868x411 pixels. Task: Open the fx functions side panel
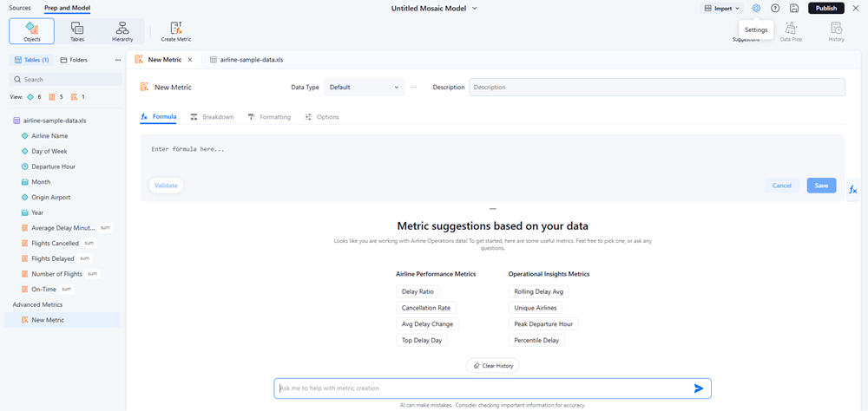(x=852, y=190)
